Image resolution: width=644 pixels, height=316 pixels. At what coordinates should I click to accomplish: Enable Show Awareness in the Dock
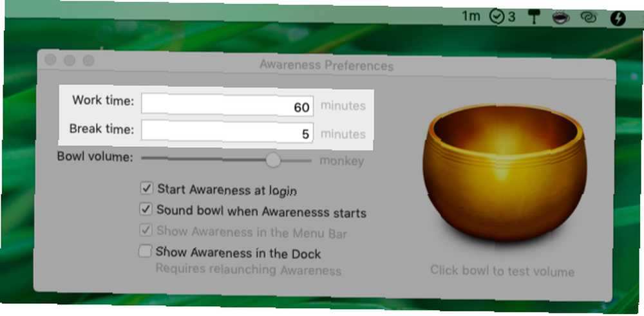coord(144,251)
